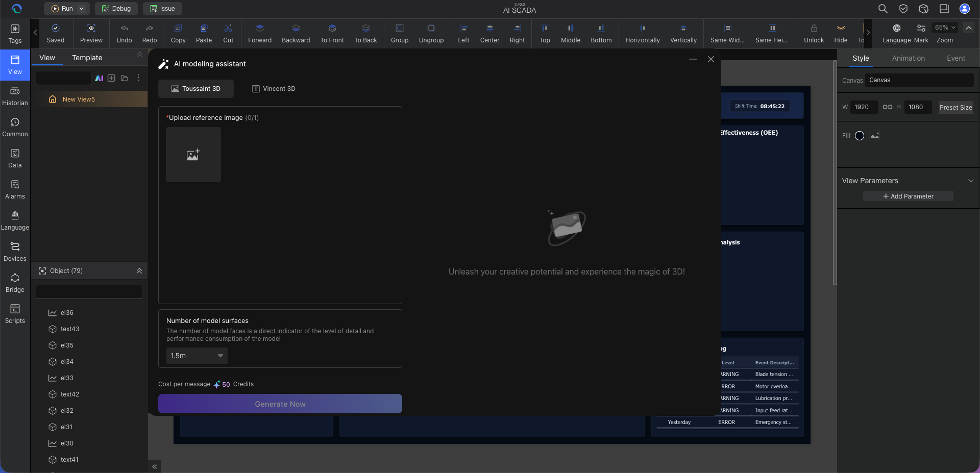This screenshot has height=473, width=980.
Task: Click the To Front toolbar icon
Action: [332, 34]
